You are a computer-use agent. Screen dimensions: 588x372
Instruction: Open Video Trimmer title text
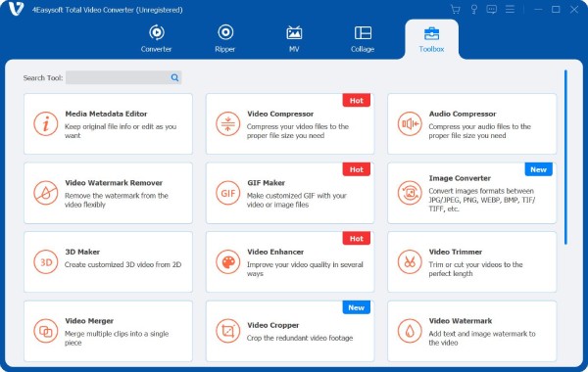456,252
